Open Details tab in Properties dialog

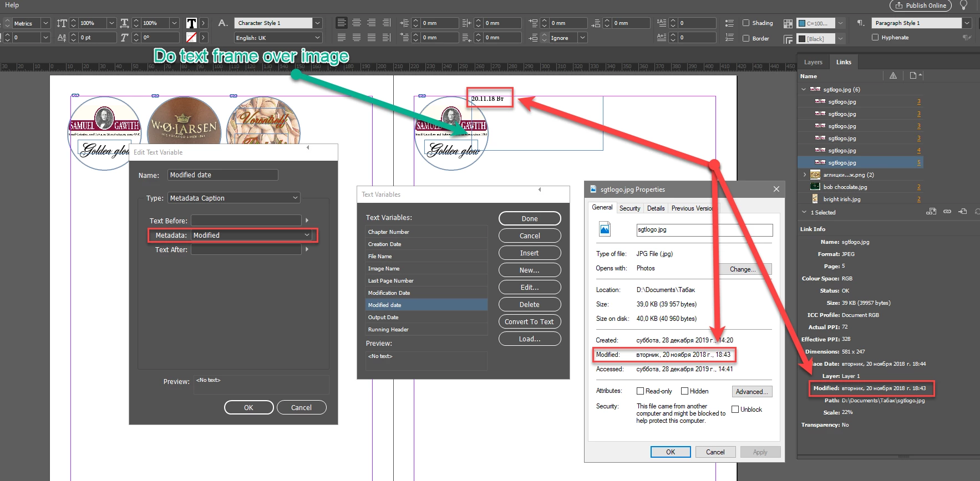click(656, 208)
